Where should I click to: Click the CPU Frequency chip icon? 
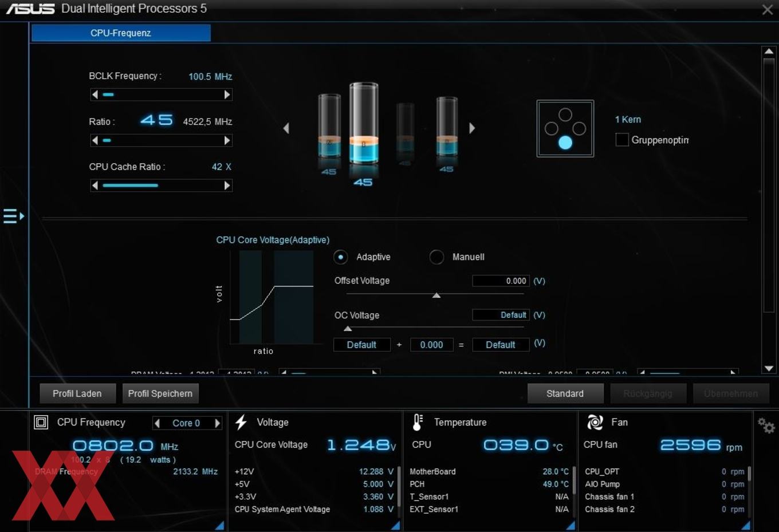[41, 423]
